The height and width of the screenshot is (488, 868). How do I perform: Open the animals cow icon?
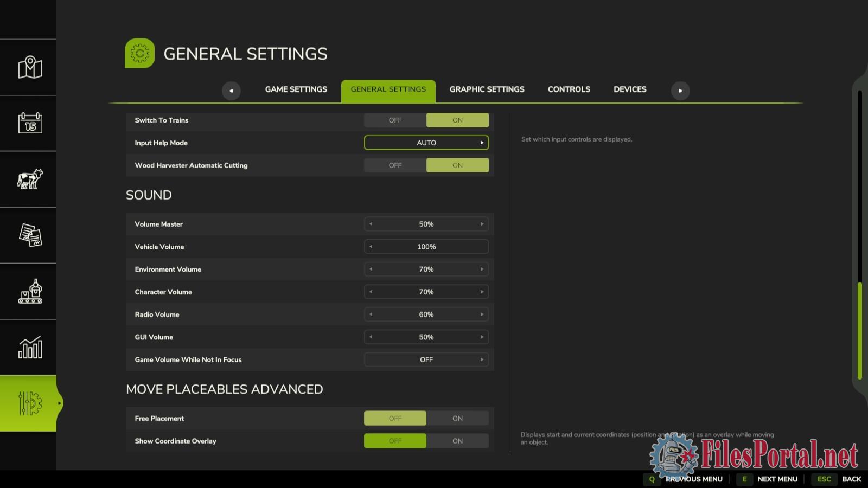(30, 179)
